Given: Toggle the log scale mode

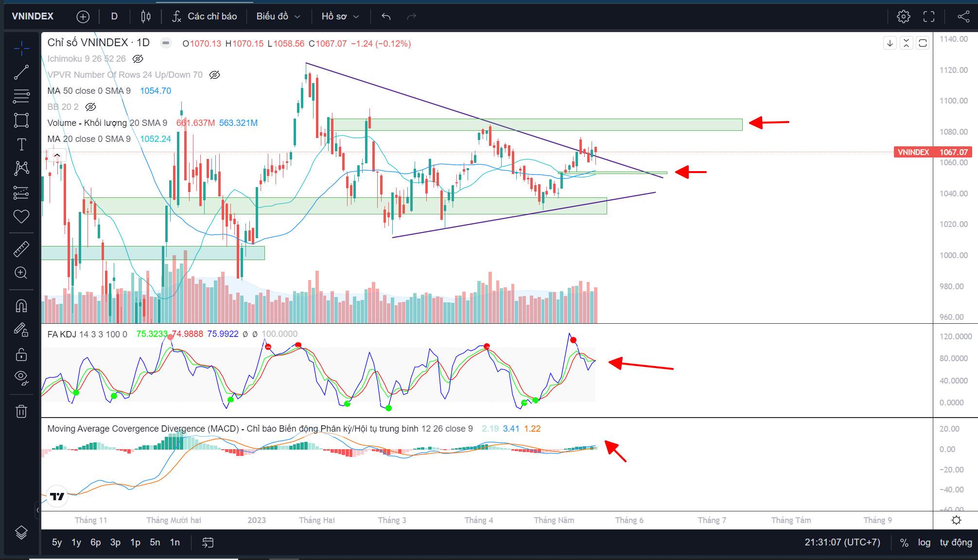Looking at the screenshot, I should [924, 542].
